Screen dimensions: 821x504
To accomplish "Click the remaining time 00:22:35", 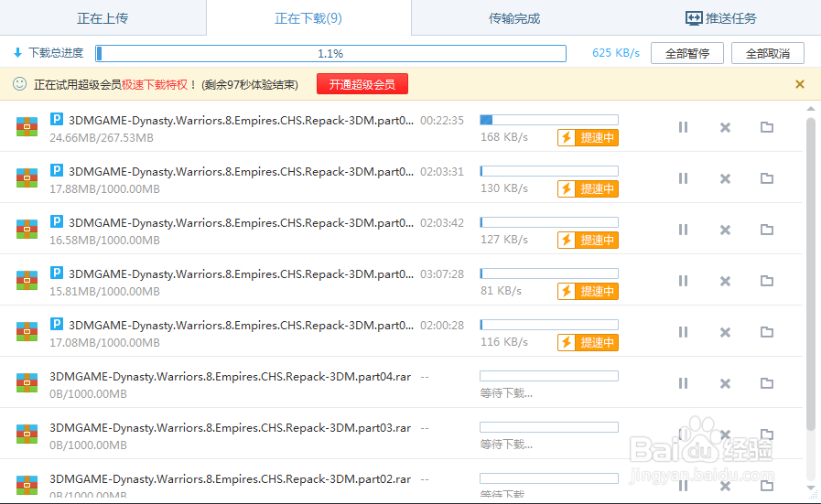I will click(x=442, y=121).
